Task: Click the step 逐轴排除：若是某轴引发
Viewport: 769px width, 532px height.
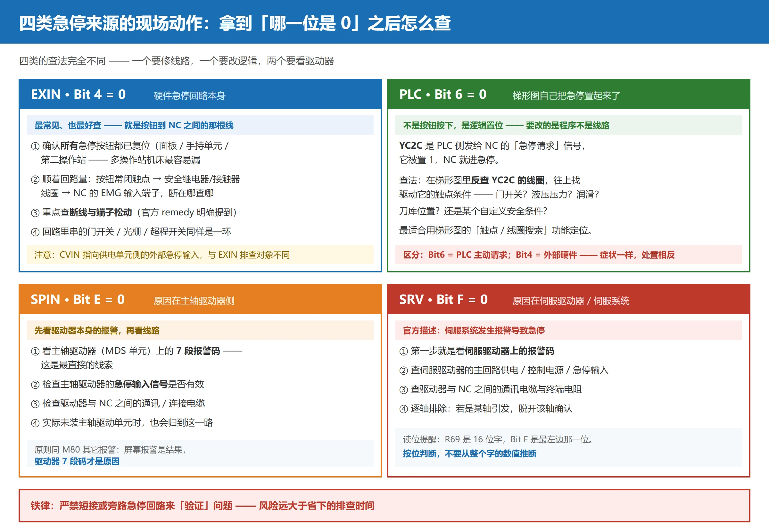Action: (486, 408)
